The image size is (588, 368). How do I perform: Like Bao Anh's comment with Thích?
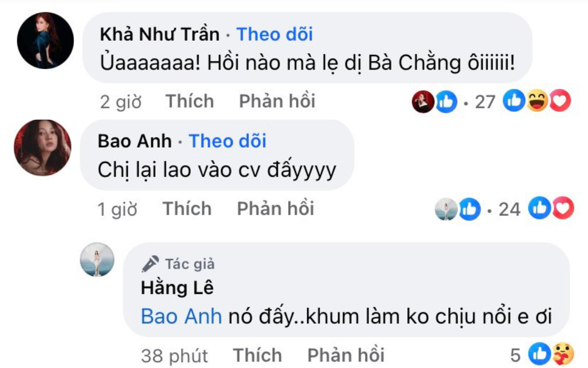187,209
